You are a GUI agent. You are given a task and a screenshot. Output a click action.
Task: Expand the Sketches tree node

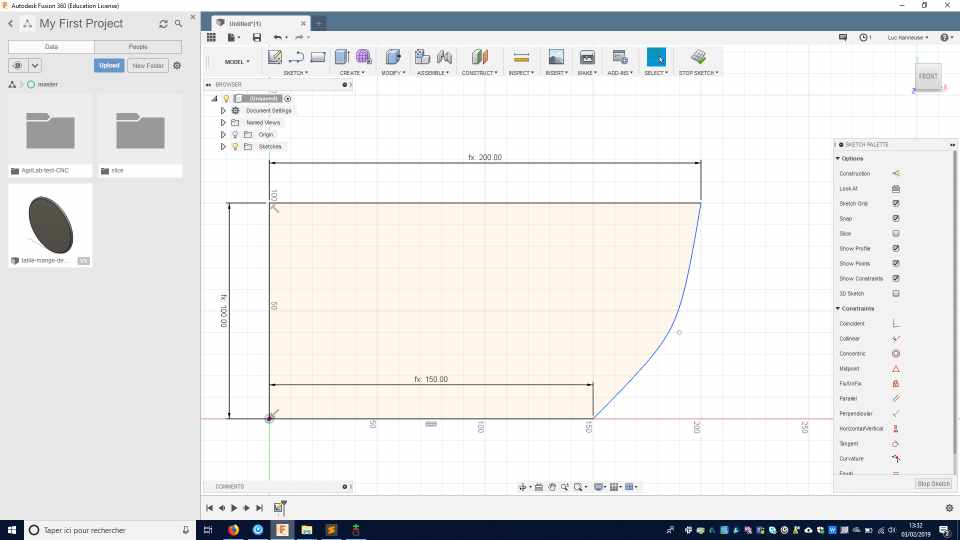(x=223, y=146)
